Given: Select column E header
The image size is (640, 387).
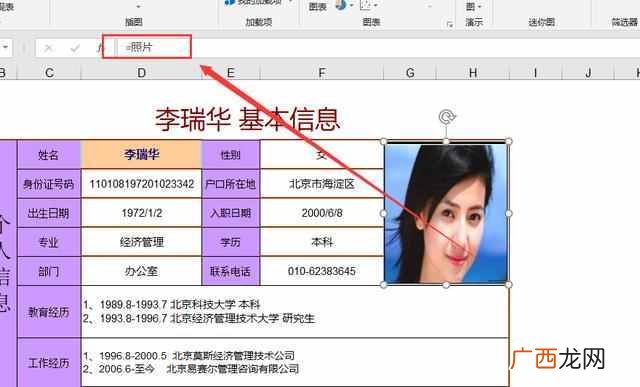Looking at the screenshot, I should pos(231,73).
